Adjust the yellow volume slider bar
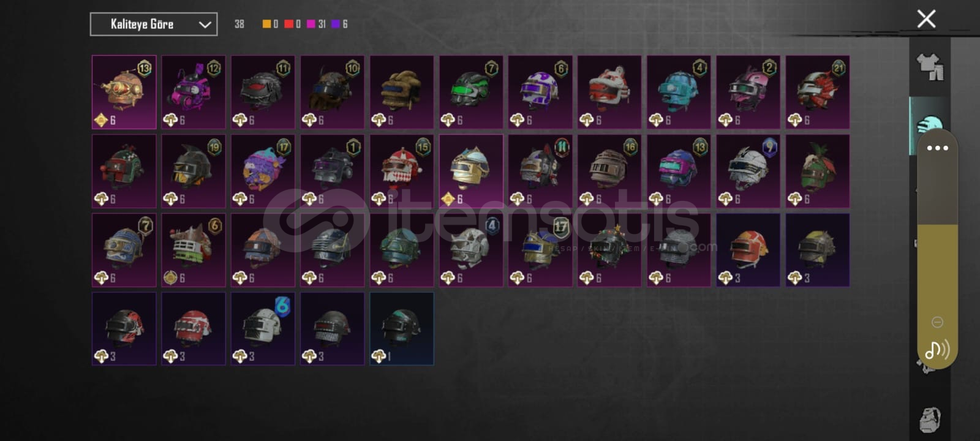The width and height of the screenshot is (980, 441). click(x=937, y=269)
